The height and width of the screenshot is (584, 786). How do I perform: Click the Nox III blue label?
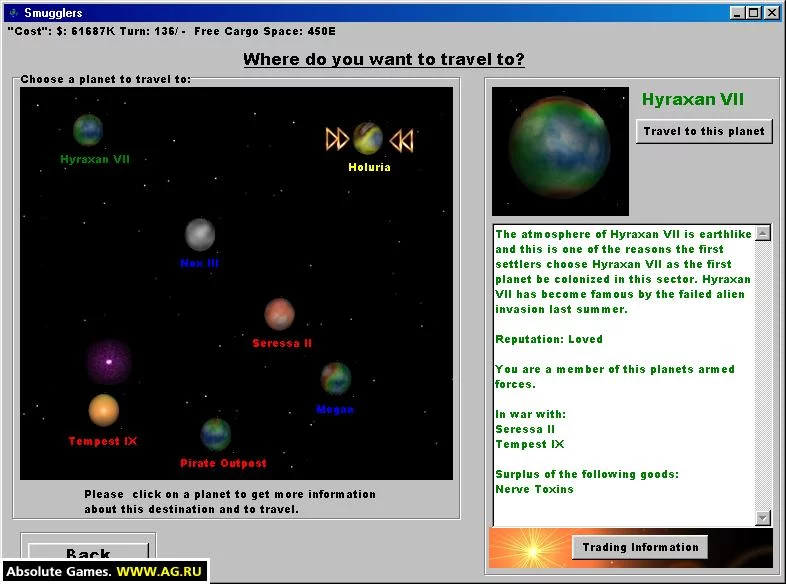click(x=199, y=264)
